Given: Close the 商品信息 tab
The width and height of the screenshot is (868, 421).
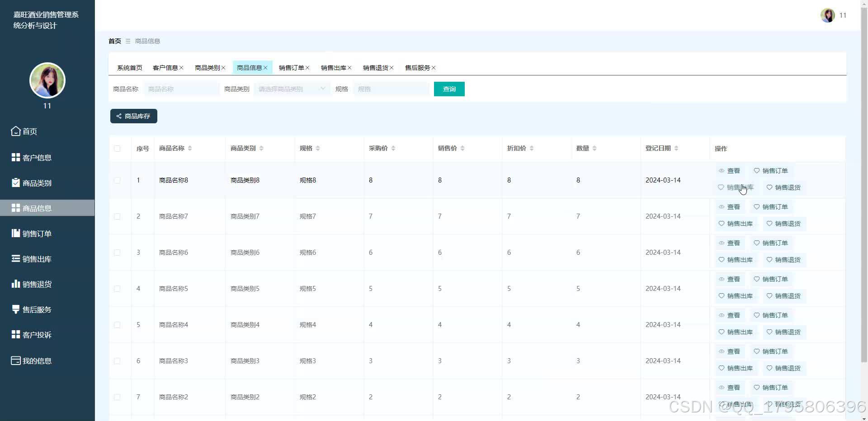Looking at the screenshot, I should pos(265,68).
